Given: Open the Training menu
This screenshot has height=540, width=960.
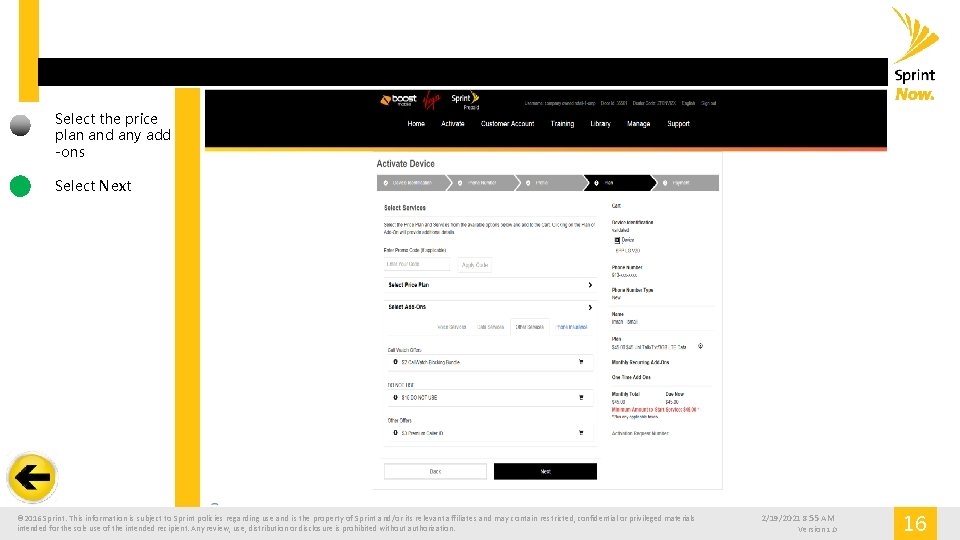Looking at the screenshot, I should tap(562, 124).
